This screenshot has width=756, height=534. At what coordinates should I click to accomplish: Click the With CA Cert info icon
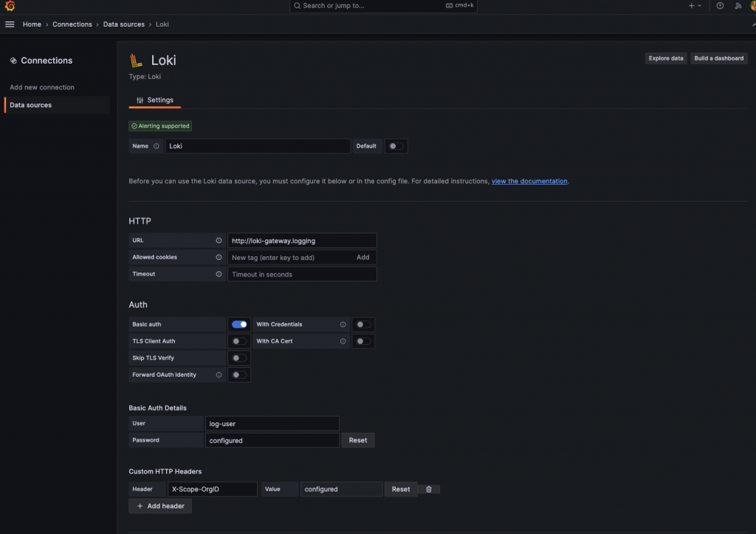[343, 341]
